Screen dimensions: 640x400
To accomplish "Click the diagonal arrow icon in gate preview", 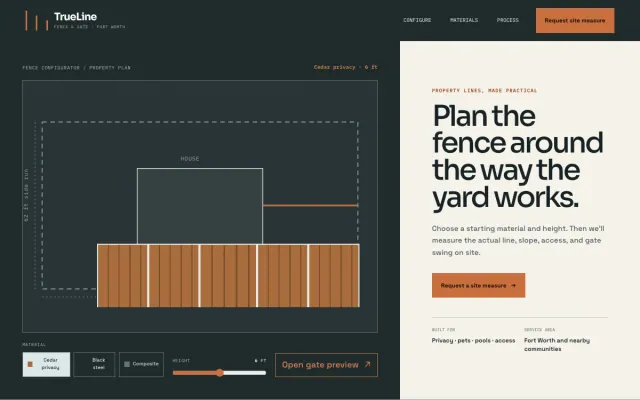I will 368,364.
